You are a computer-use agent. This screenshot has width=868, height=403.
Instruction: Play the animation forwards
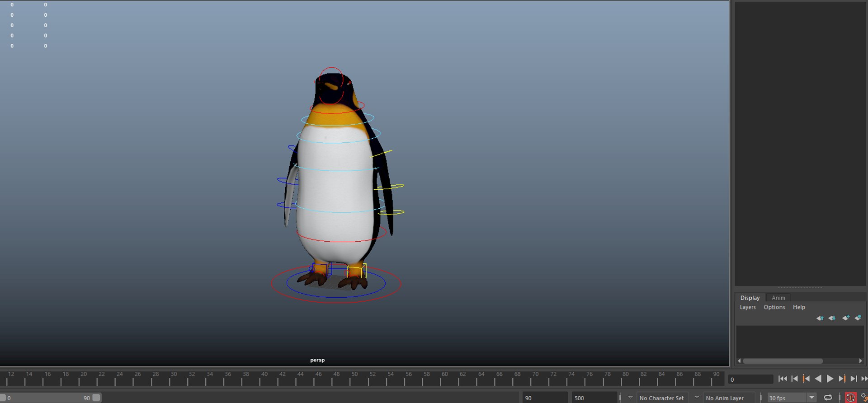coord(830,379)
